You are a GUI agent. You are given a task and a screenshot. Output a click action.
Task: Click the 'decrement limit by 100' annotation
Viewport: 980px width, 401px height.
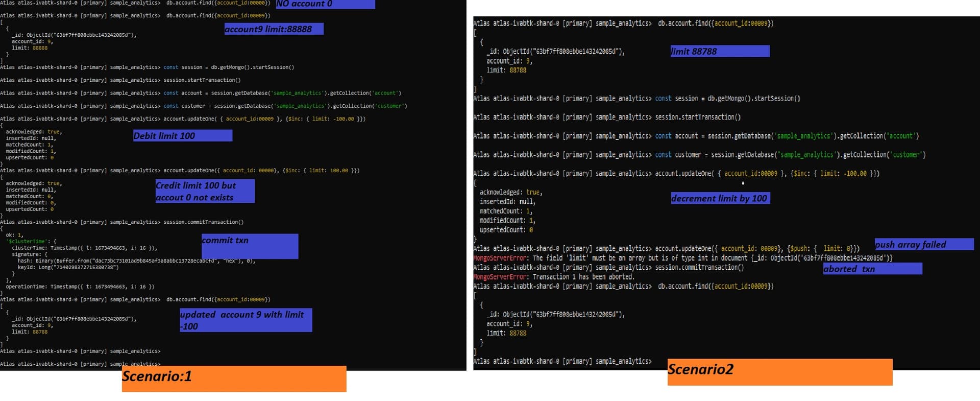point(720,198)
